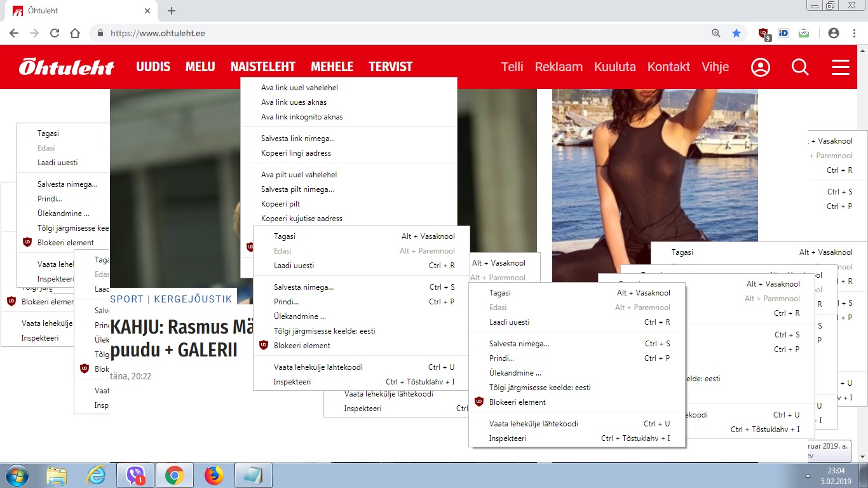Choose 'Kopeeri lingi aadress'

(349, 153)
